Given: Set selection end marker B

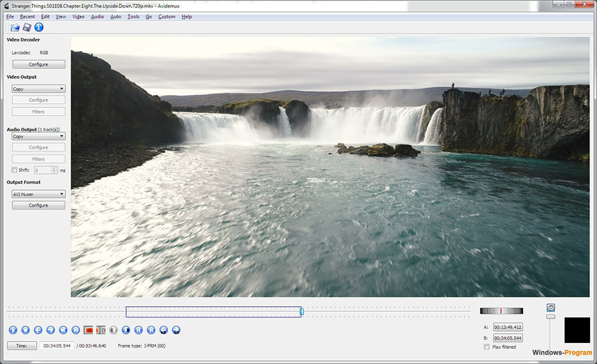Looking at the screenshot, I should pos(101,330).
